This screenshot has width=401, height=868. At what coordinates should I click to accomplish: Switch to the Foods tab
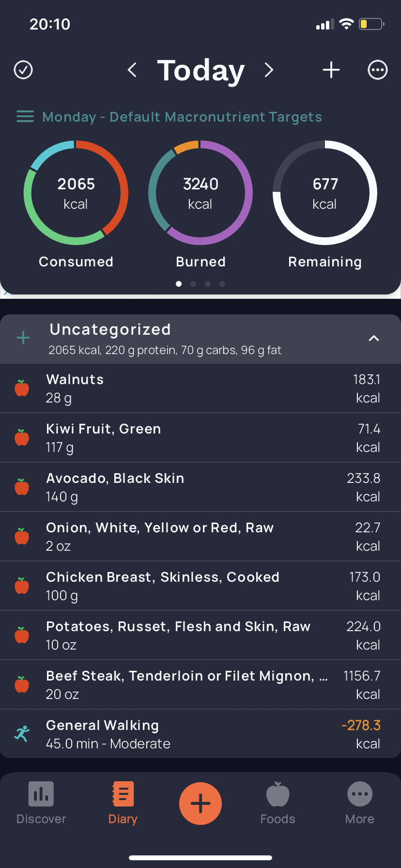278,803
